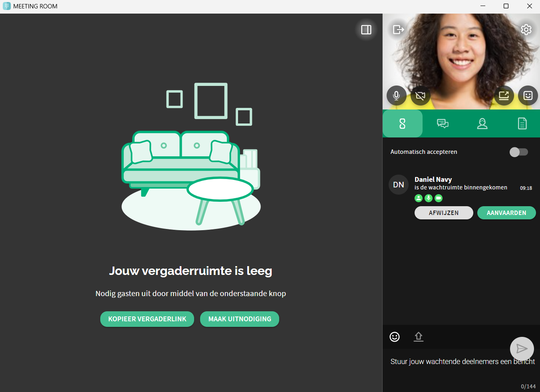Click the waiting participants message field

click(447, 362)
